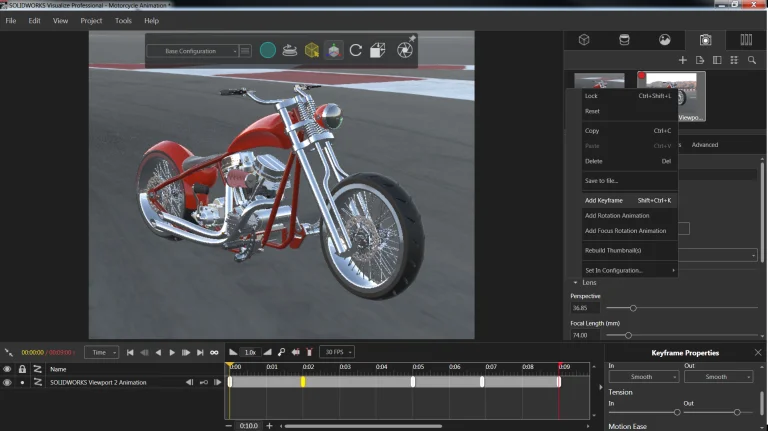
Task: Hide the SOLIDWORKS Viewport 2 Animation track
Action: click(x=7, y=383)
